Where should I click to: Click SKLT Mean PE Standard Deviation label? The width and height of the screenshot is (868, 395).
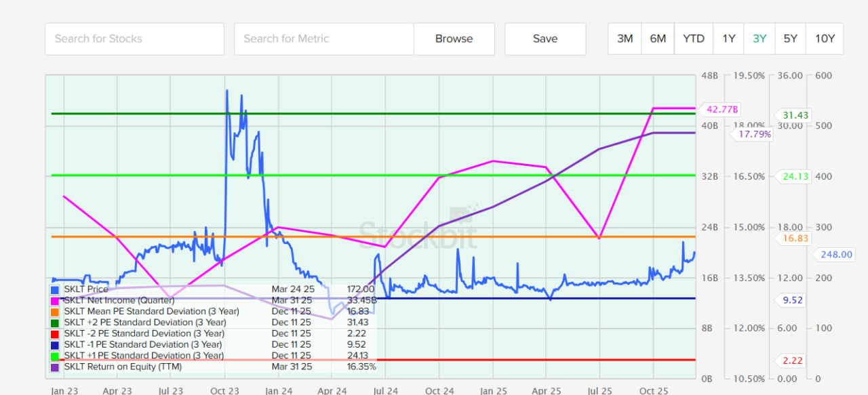click(x=151, y=312)
